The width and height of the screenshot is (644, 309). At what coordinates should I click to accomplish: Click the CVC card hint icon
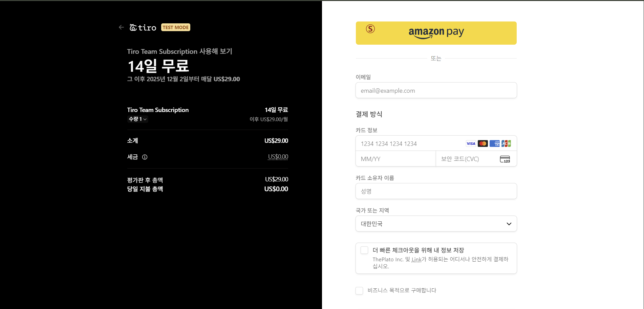coord(505,159)
